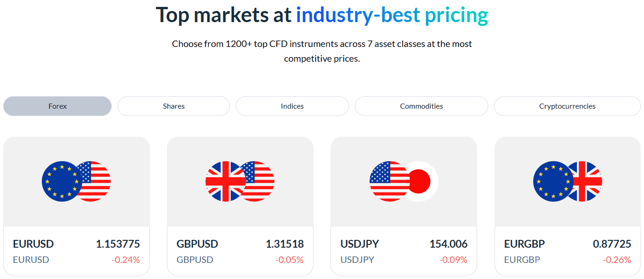
Task: Click the EURGBP -0.26% change value
Action: tap(617, 260)
